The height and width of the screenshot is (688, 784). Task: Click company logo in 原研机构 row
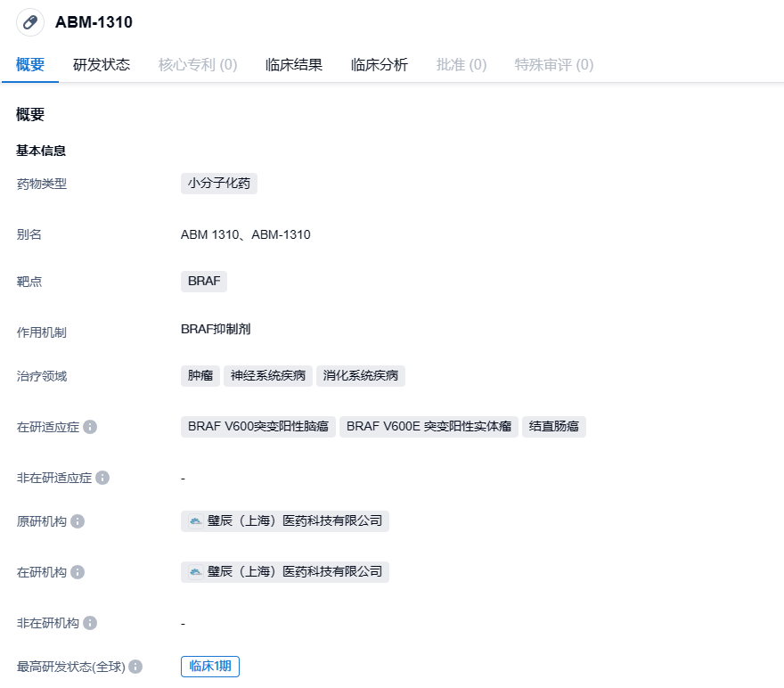click(x=195, y=521)
